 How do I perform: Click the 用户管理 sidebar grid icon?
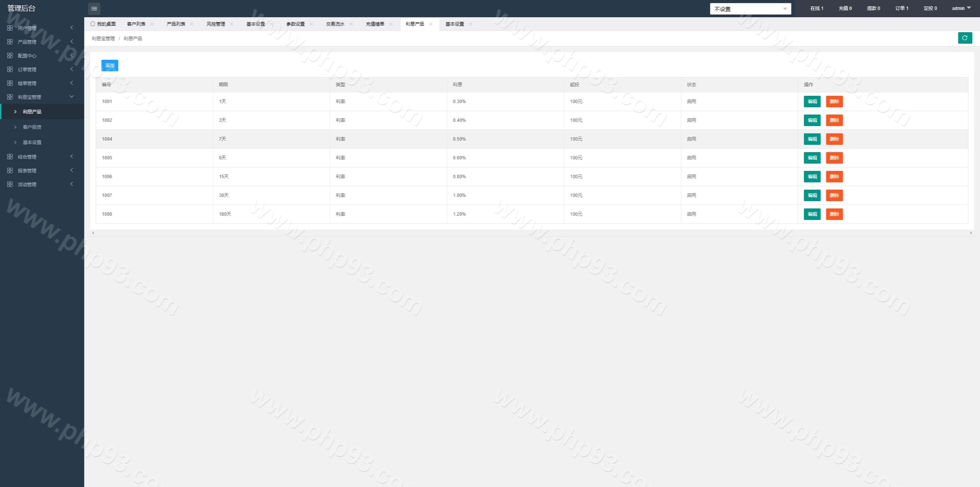click(10, 28)
